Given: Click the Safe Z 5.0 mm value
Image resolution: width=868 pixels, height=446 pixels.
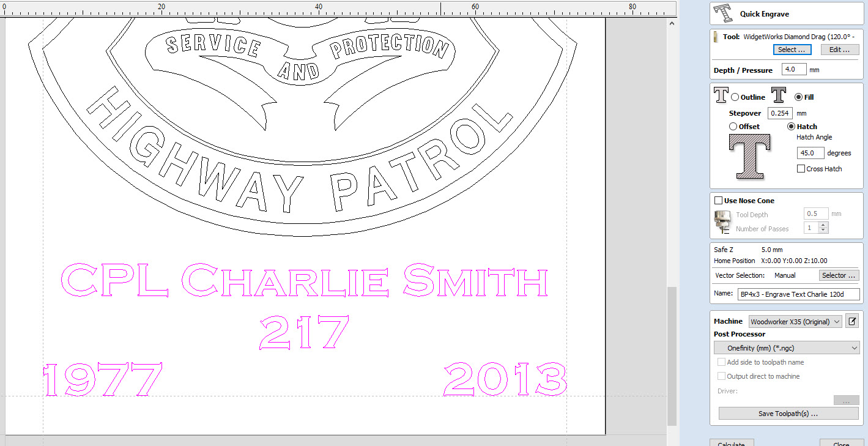Looking at the screenshot, I should coord(772,250).
